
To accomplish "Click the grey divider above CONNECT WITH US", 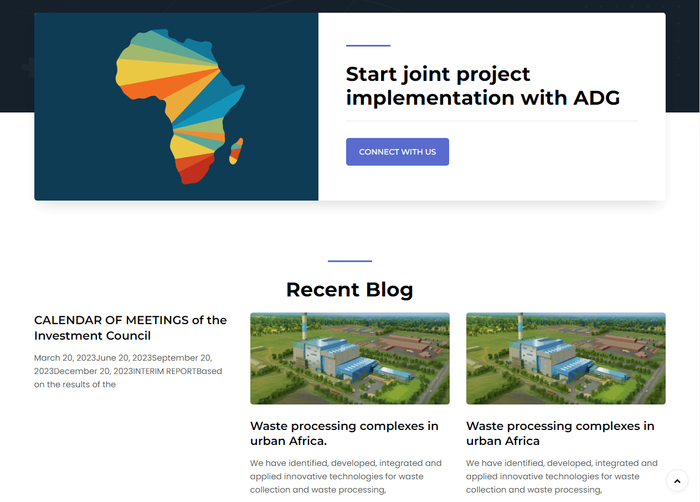I will (491, 121).
